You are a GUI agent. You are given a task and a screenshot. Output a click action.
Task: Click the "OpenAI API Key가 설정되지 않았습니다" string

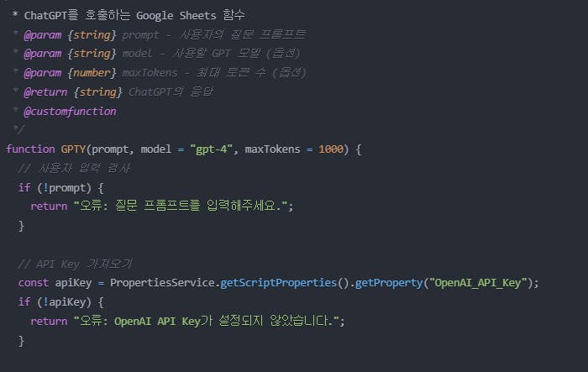208,322
